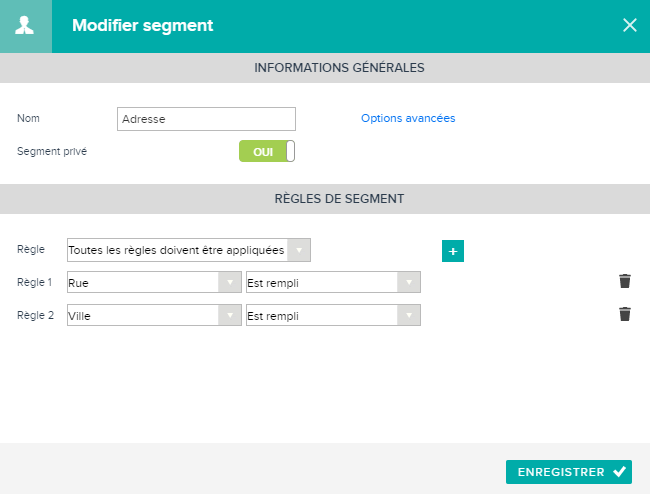Delete Règle 1 with its trash icon
Viewport: 650px width, 494px height.
pyautogui.click(x=625, y=281)
